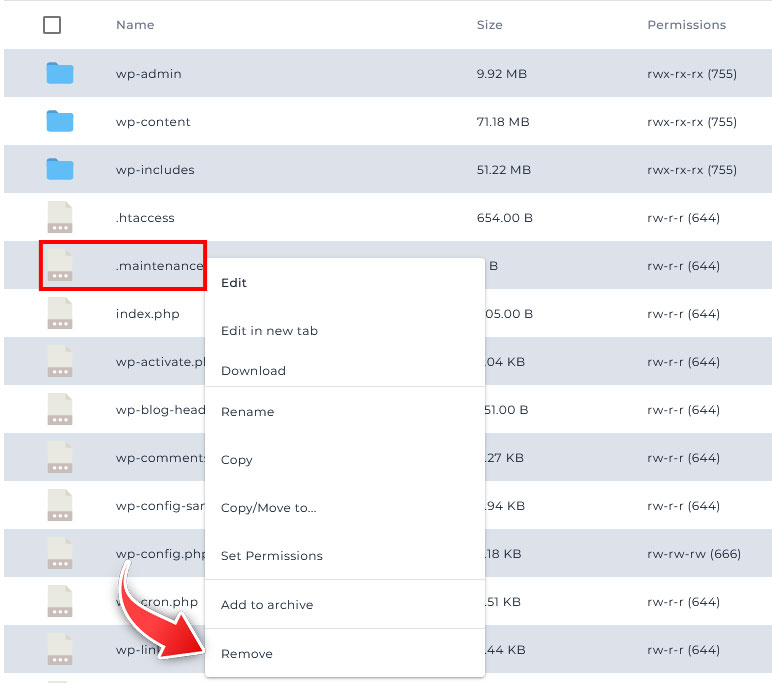Sort by the Size column header
Screen dimensions: 772x683
click(489, 25)
